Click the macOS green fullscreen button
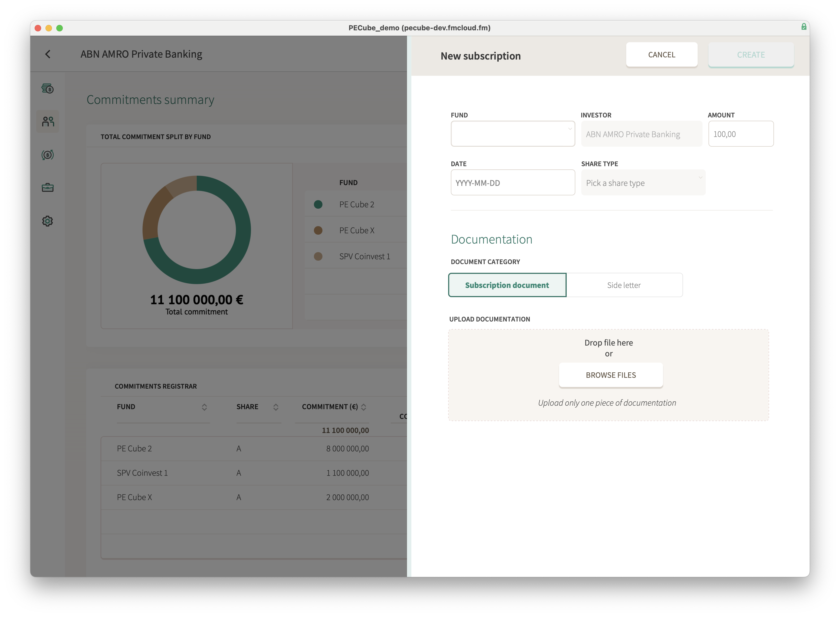This screenshot has height=617, width=840. 59,28
